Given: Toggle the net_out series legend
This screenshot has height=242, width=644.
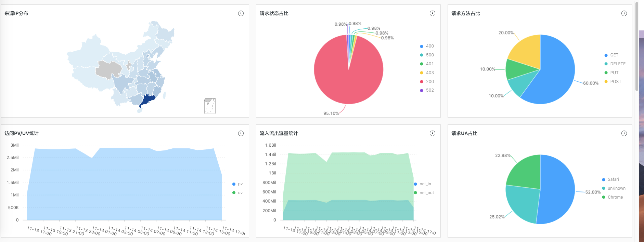Looking at the screenshot, I should (x=424, y=193).
